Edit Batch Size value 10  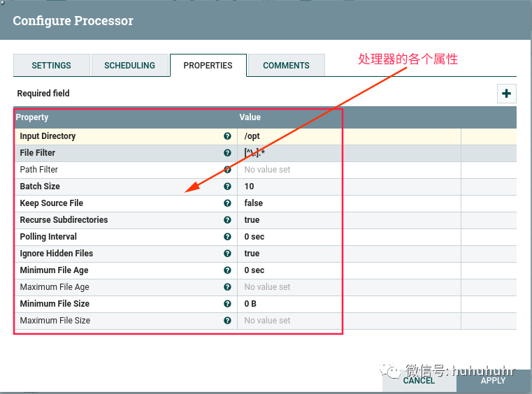click(349, 187)
